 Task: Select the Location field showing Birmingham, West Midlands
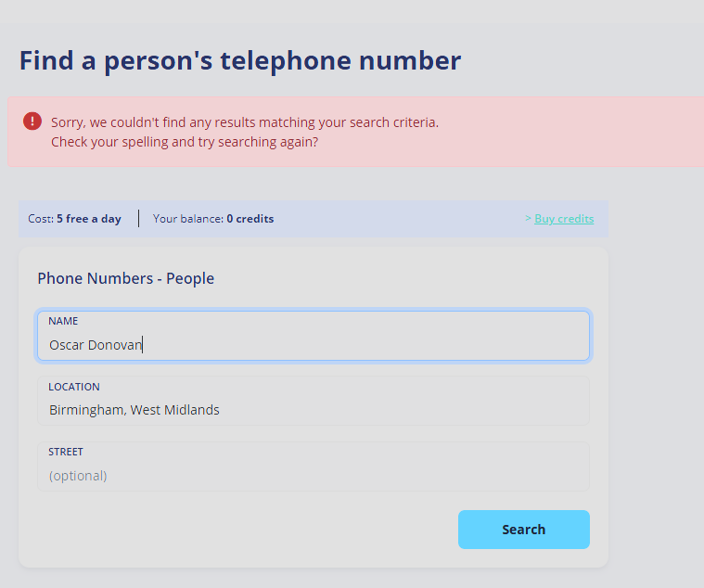tap(314, 401)
